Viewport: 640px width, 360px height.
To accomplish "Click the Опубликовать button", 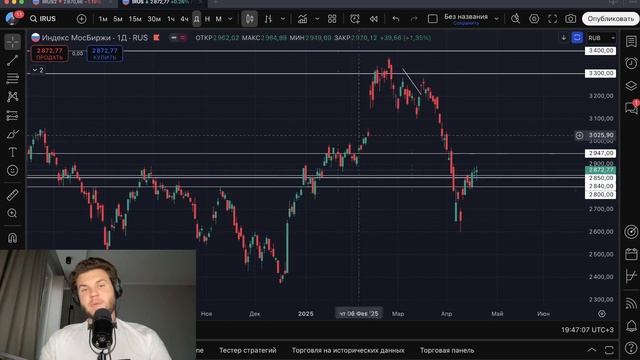I will point(611,19).
